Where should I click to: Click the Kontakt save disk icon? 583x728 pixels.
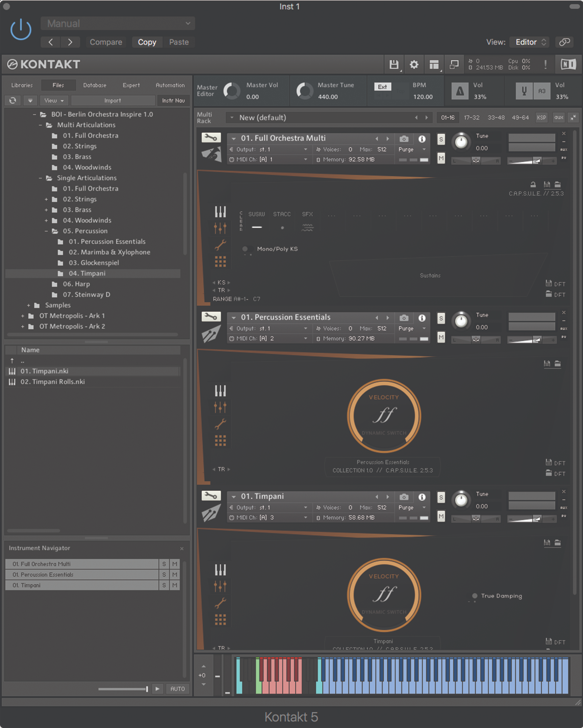pos(394,64)
